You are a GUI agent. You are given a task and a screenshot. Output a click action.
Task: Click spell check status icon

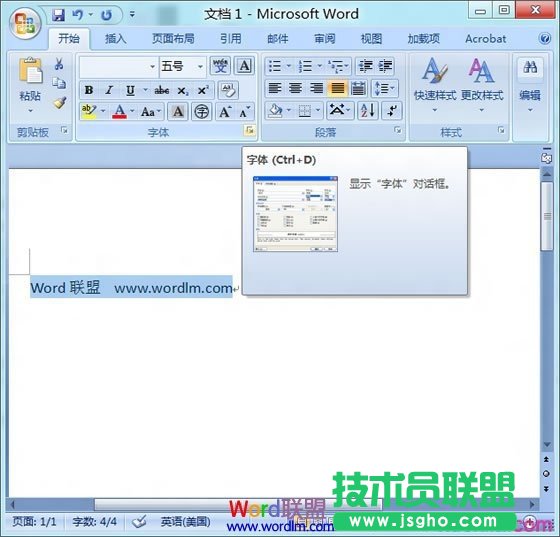point(139,521)
